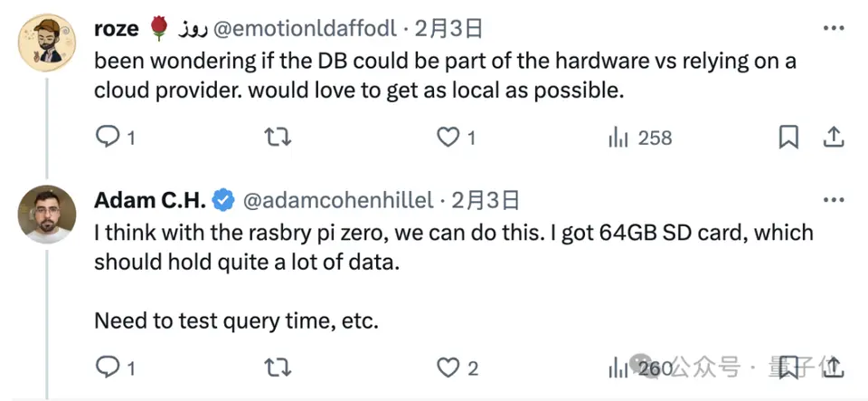Open the Adam C.H. display name
Screen dimensions: 868x401
pyautogui.click(x=150, y=201)
